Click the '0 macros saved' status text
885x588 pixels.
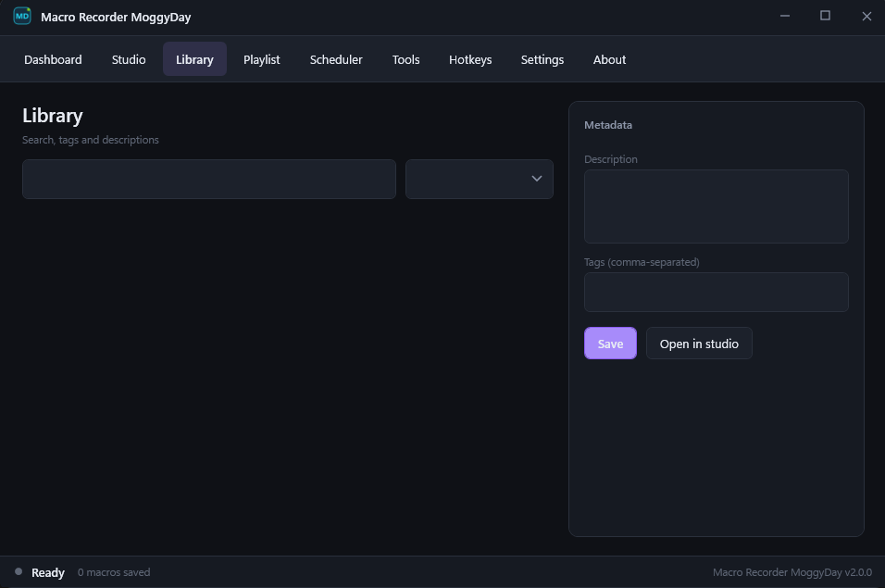[x=114, y=572]
